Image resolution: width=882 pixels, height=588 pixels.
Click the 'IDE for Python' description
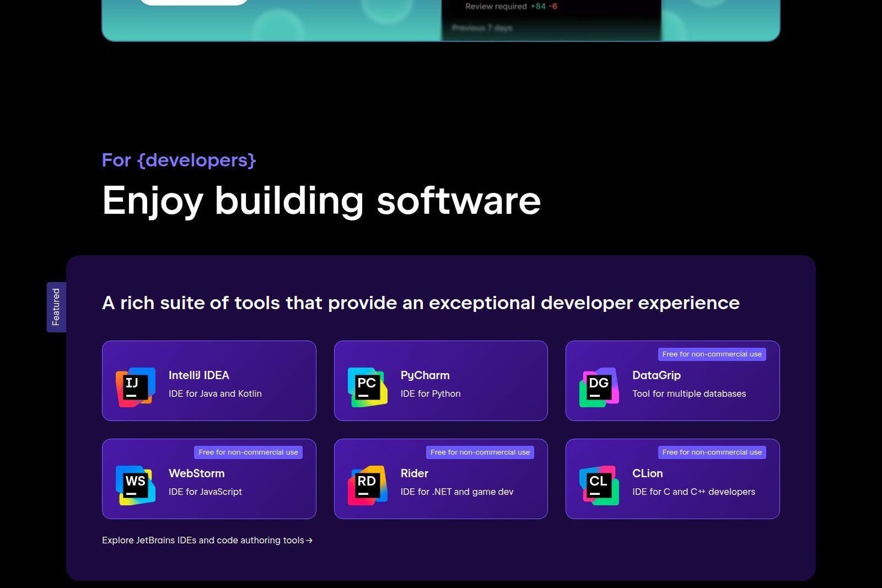tap(431, 393)
